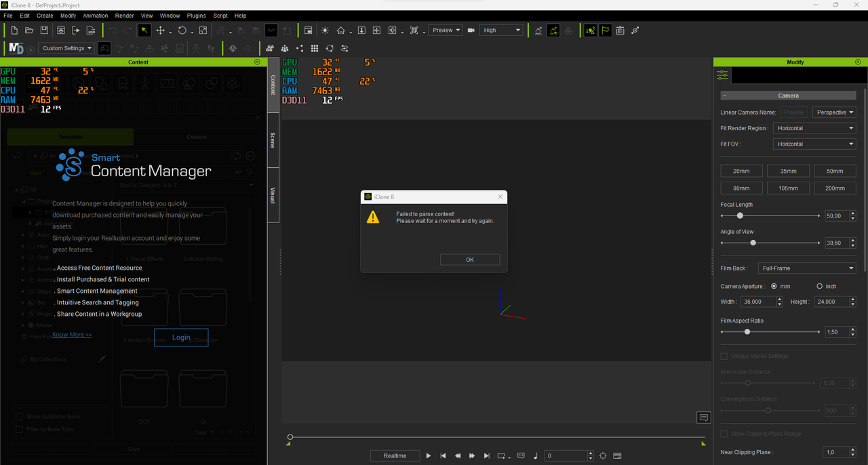Open the Fit FOV dropdown

(x=814, y=144)
